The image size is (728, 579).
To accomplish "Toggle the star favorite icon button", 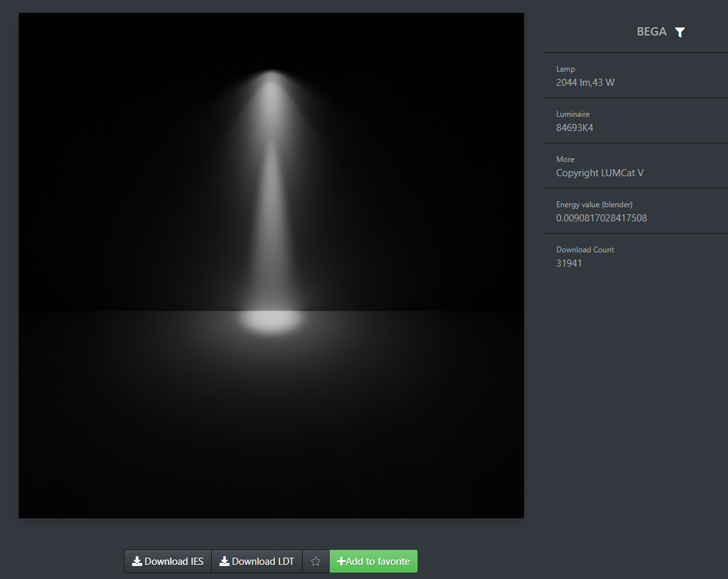I will pos(316,562).
